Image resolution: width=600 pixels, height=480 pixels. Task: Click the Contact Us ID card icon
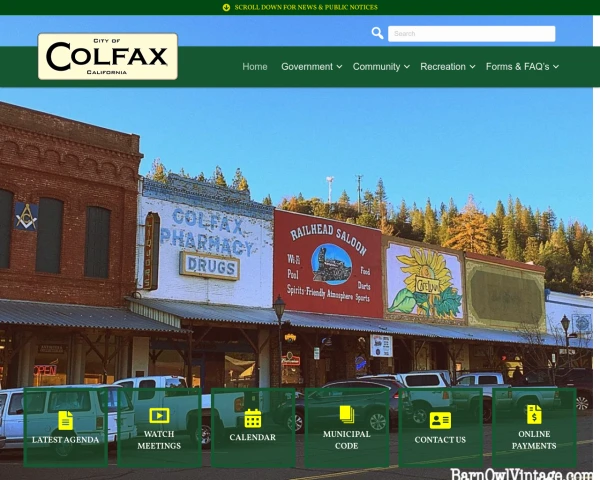pyautogui.click(x=440, y=420)
